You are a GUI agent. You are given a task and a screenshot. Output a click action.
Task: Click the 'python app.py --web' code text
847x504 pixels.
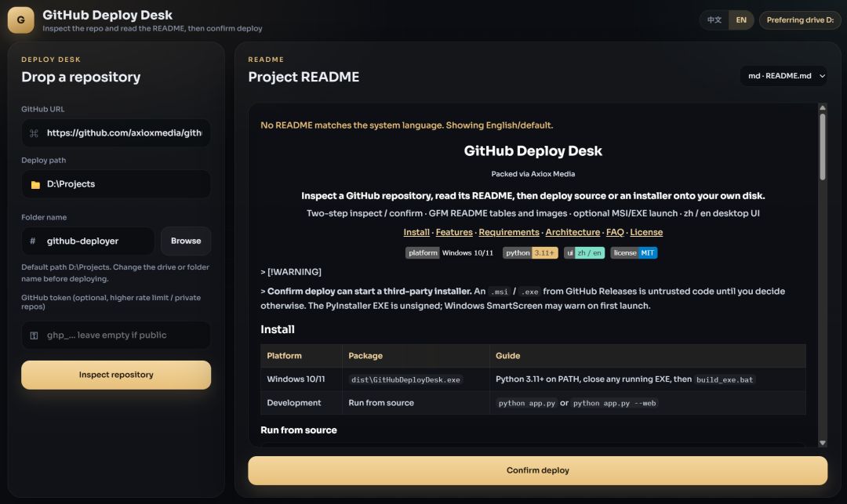click(615, 404)
